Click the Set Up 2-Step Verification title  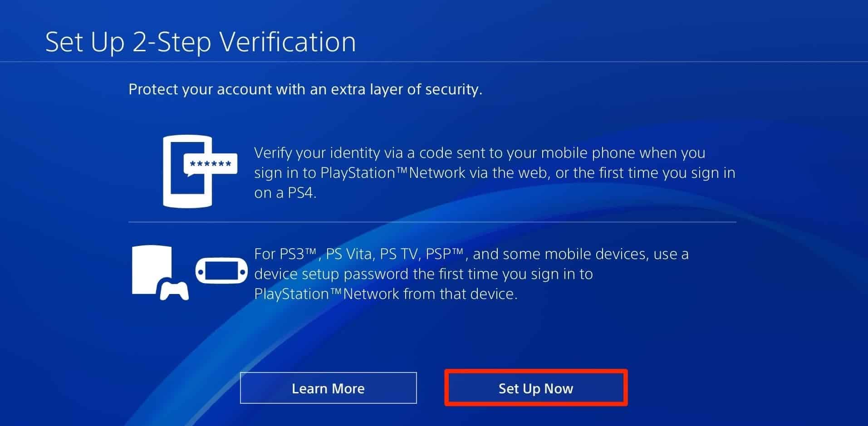[201, 42]
